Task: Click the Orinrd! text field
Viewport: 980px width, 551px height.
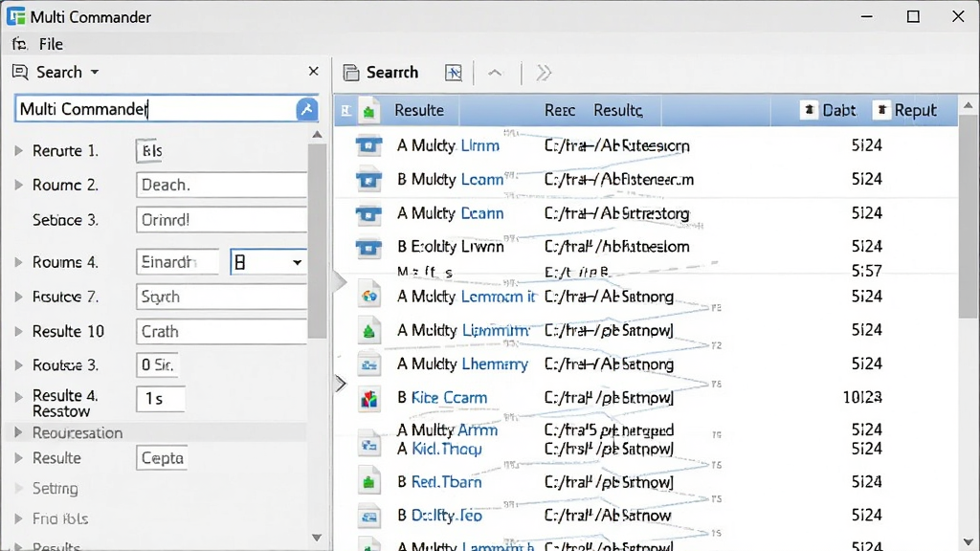Action: coord(221,220)
